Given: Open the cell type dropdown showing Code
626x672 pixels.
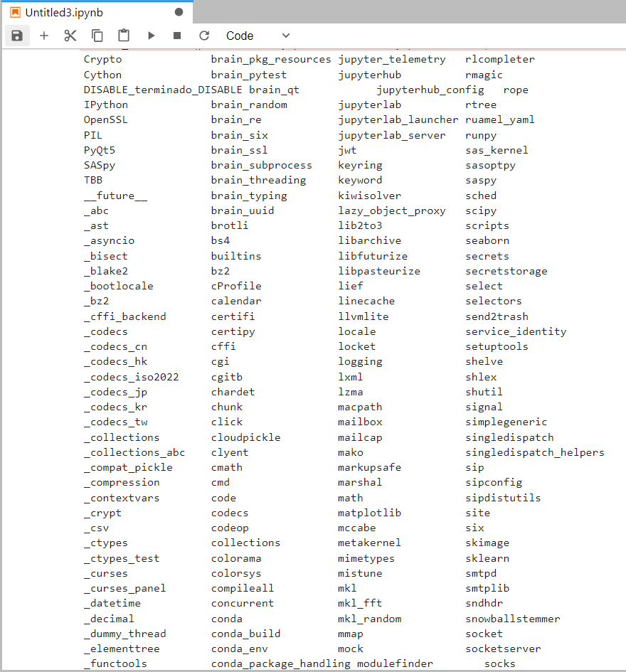Looking at the screenshot, I should 240,36.
